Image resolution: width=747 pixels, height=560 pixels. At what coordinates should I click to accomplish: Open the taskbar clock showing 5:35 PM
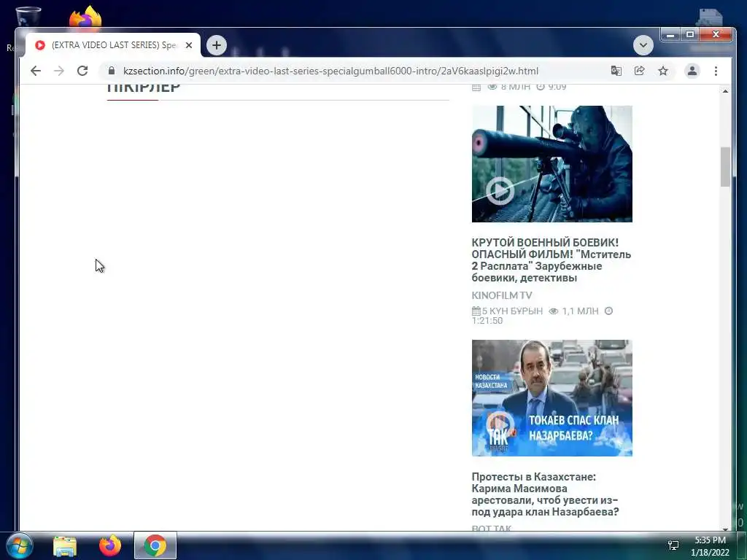(710, 546)
